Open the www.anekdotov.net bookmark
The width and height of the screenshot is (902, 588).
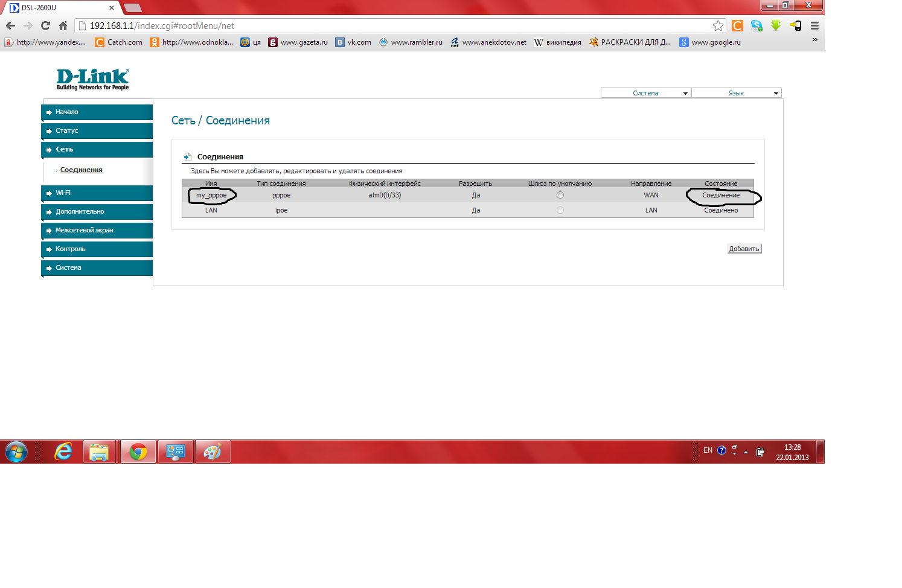tap(488, 42)
